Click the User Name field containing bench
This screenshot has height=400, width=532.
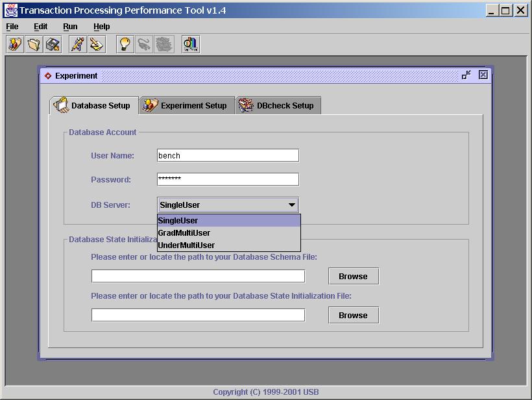(228, 155)
